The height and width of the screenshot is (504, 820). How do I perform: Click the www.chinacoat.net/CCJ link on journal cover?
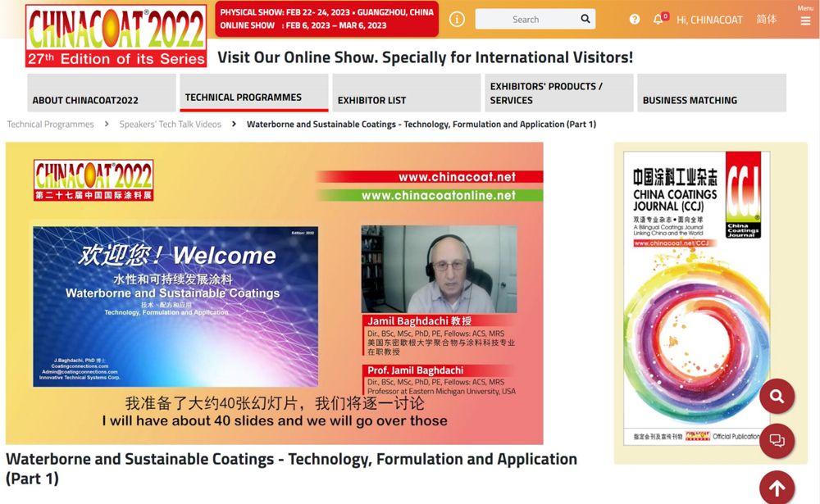tap(671, 243)
